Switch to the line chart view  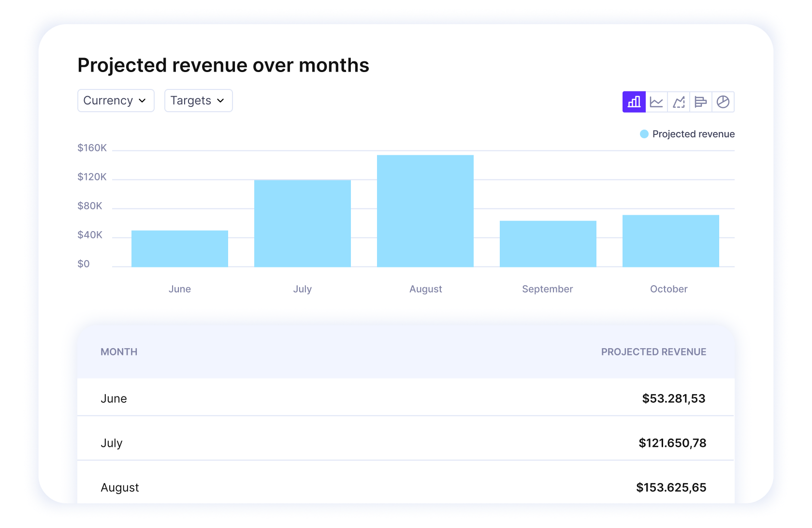click(656, 102)
